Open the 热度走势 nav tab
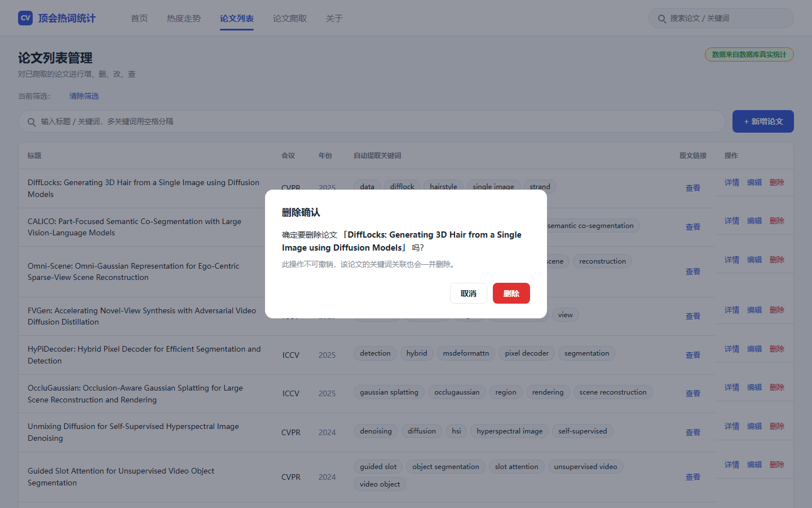The image size is (812, 508). (184, 19)
